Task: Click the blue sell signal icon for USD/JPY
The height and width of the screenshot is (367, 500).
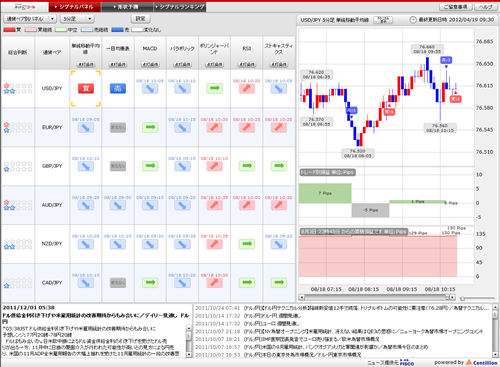Action: pos(118,88)
